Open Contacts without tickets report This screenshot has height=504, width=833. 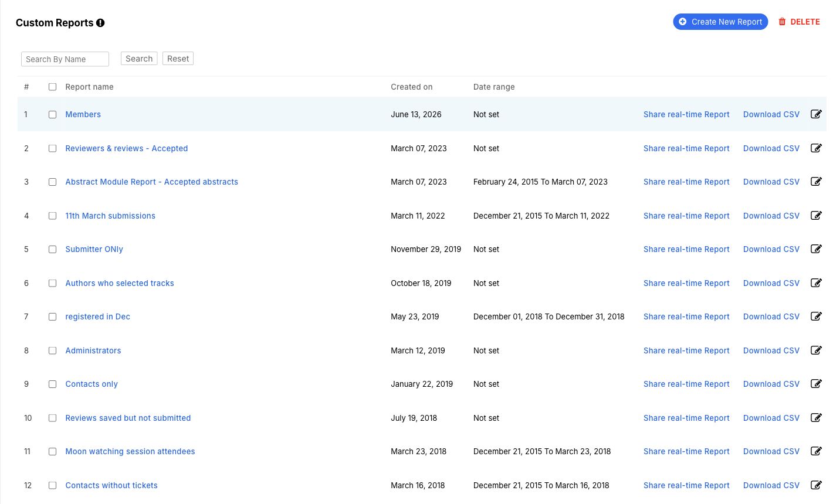(111, 485)
